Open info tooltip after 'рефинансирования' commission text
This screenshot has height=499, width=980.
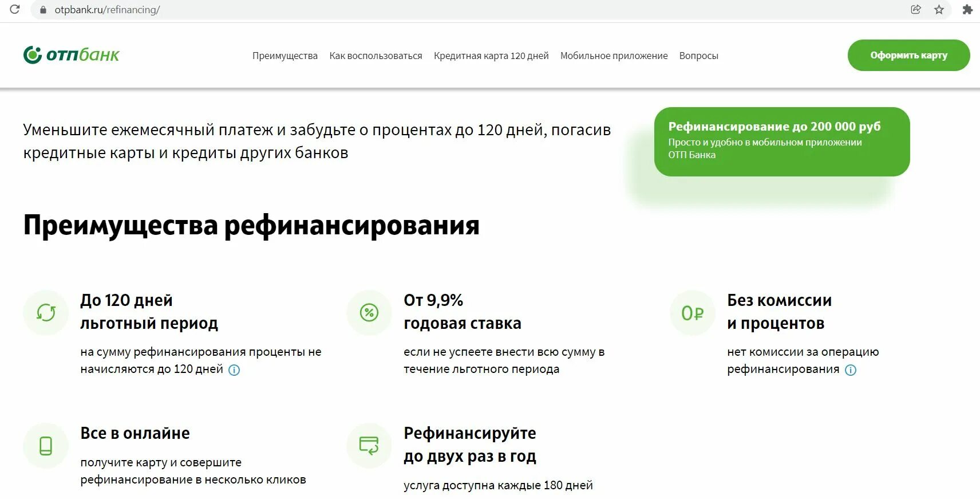851,370
